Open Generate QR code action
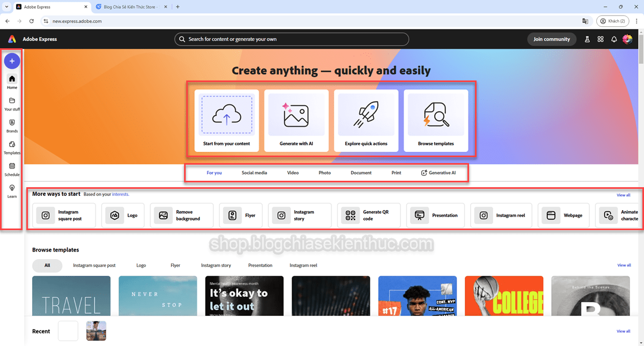Screen dimensions: 644x346 tap(369, 215)
